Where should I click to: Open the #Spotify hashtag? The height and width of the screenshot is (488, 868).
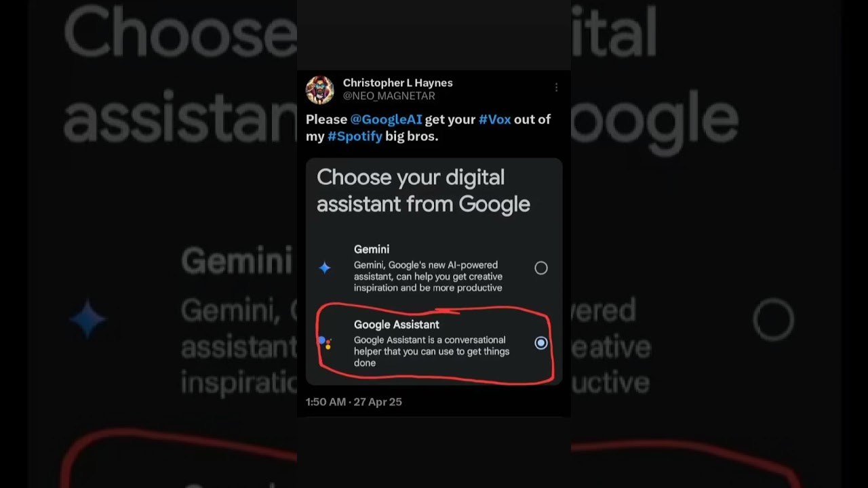(x=355, y=136)
